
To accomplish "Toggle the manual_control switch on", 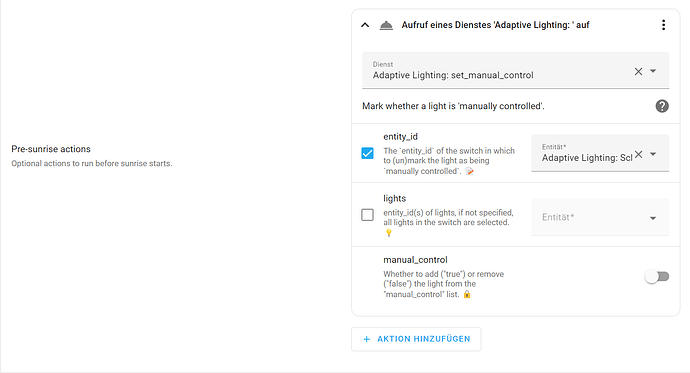I will (657, 277).
